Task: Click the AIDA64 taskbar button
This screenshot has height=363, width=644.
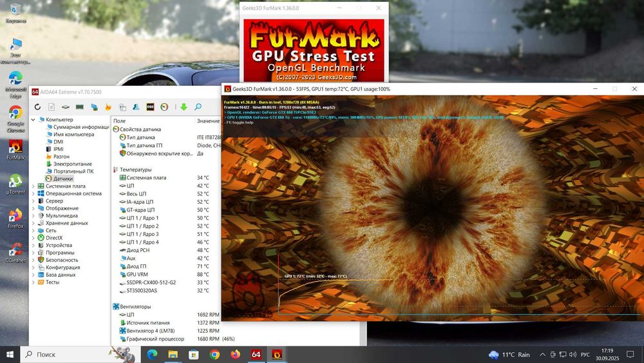Action: 256,355
